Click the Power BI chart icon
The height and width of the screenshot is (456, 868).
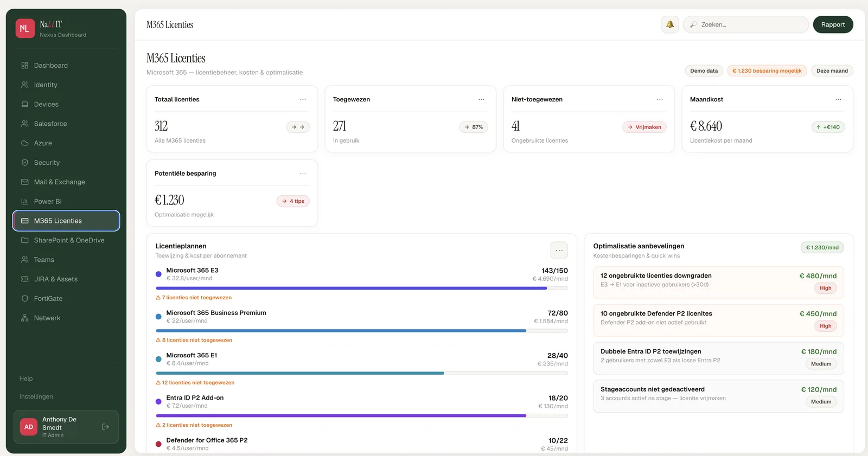click(25, 202)
